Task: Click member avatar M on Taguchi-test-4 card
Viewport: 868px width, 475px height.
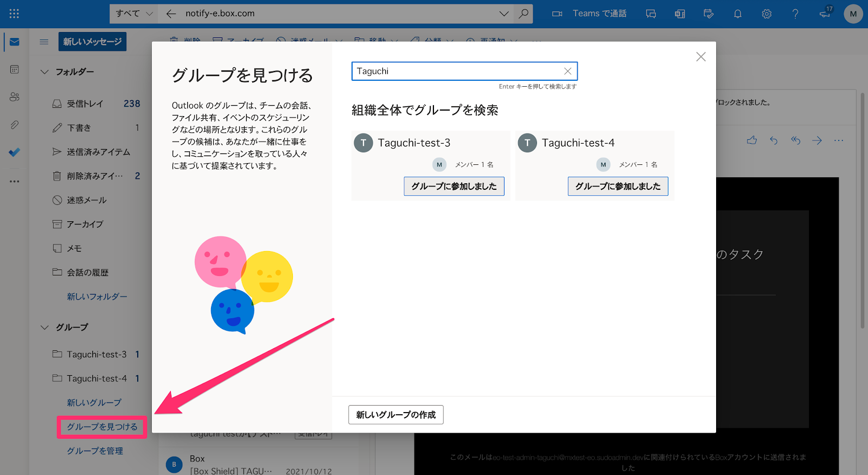Action: [603, 164]
